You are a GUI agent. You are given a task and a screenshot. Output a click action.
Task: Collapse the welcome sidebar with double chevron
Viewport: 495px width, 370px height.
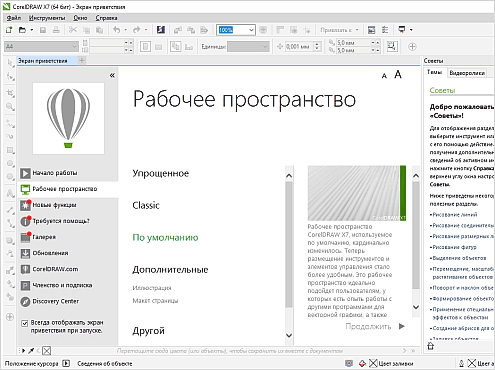[112, 75]
